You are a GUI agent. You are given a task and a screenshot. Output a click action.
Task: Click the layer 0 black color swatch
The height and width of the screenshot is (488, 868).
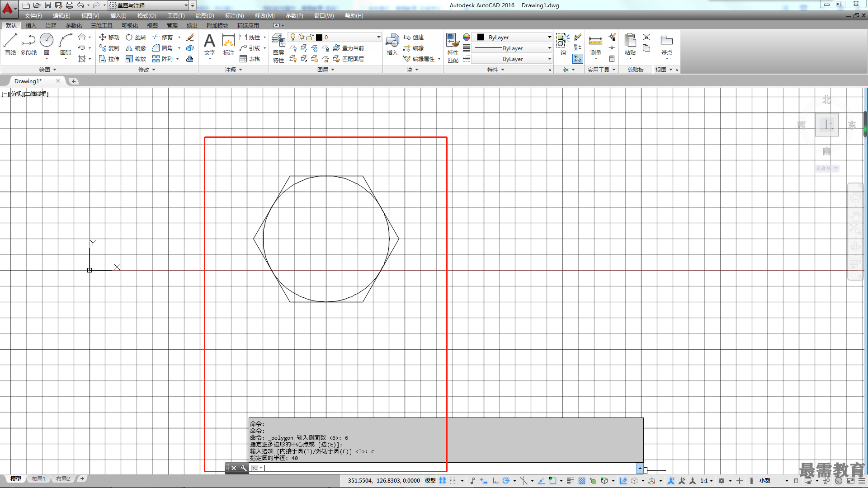click(319, 38)
